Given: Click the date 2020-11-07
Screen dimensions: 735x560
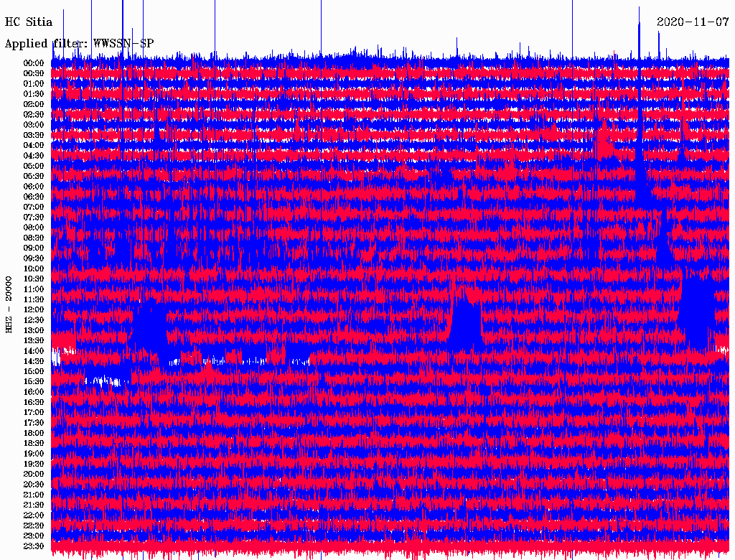Looking at the screenshot, I should tap(693, 22).
